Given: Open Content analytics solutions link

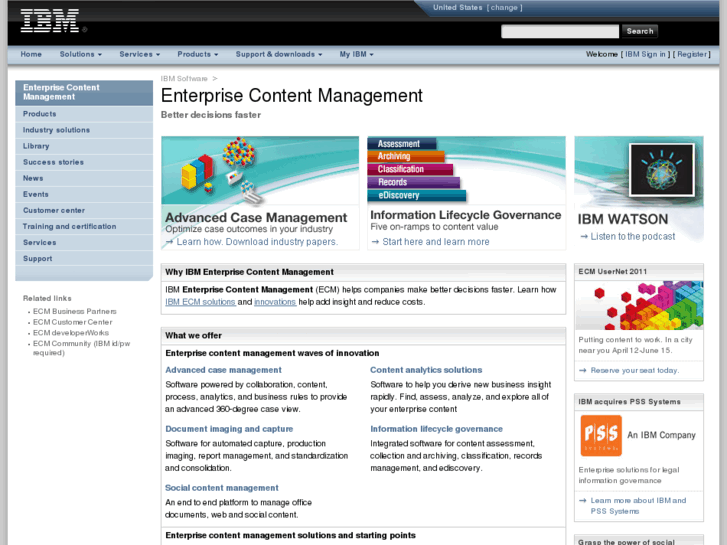Looking at the screenshot, I should coord(426,370).
